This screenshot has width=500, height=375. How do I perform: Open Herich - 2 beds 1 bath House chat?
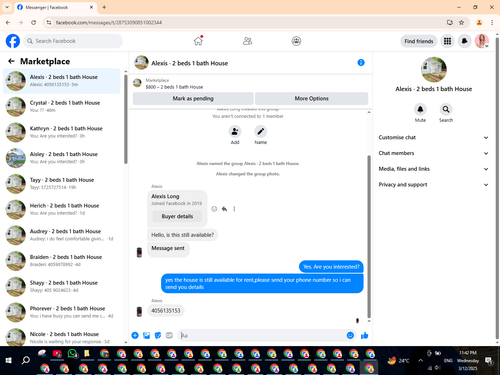point(62,209)
